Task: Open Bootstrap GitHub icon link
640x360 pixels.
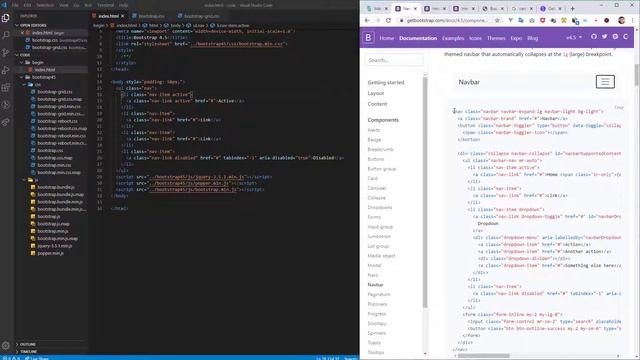Action: tap(593, 37)
